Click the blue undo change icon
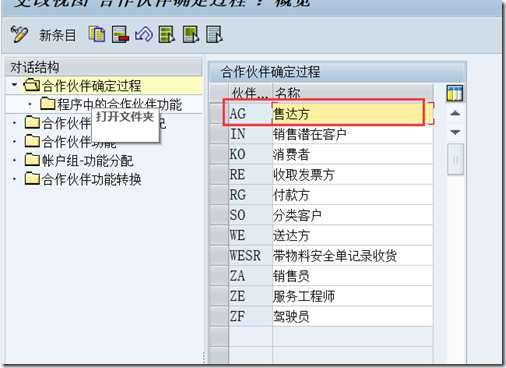 coord(144,34)
